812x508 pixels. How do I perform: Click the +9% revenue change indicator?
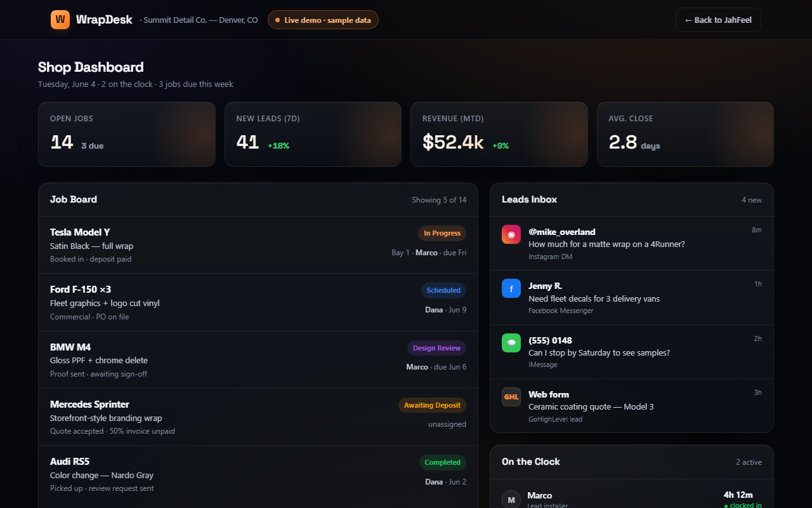[x=501, y=146]
